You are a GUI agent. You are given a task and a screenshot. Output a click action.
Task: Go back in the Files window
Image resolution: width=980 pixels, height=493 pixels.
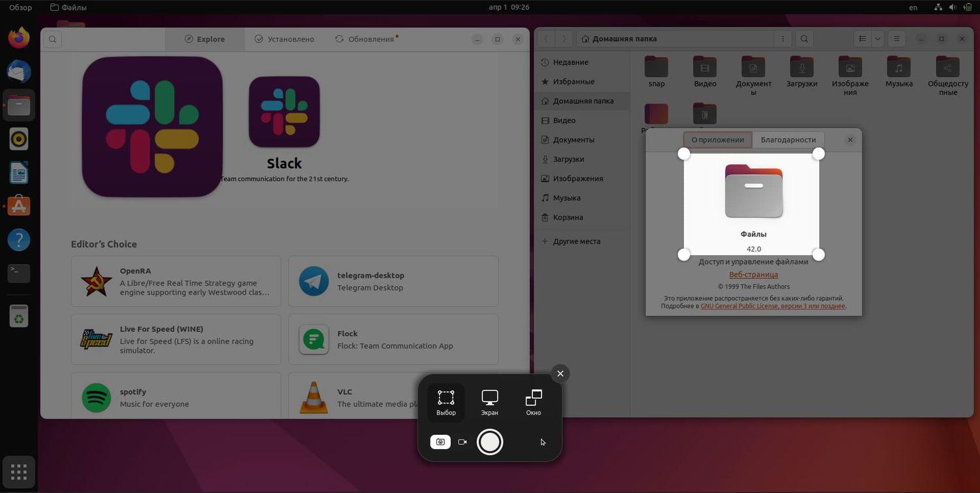(x=546, y=39)
